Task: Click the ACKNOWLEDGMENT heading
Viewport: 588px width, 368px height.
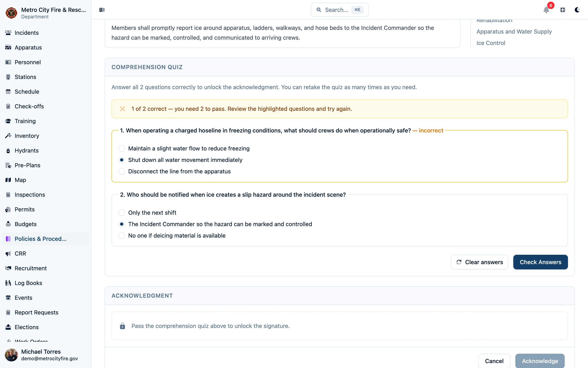Action: point(142,296)
